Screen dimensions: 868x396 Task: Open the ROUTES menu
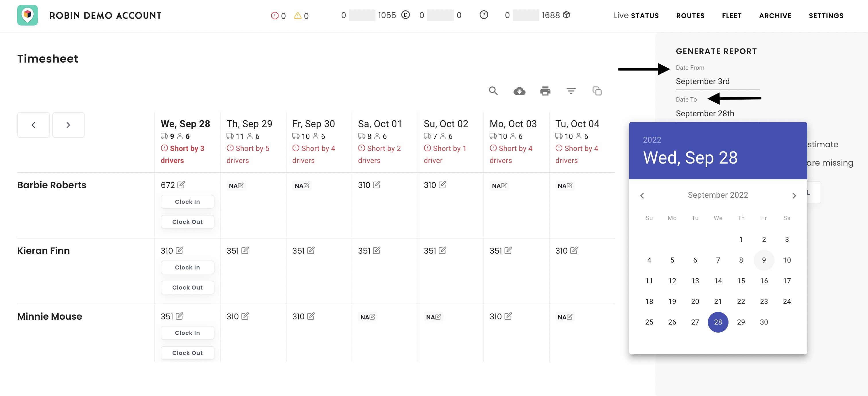(690, 15)
